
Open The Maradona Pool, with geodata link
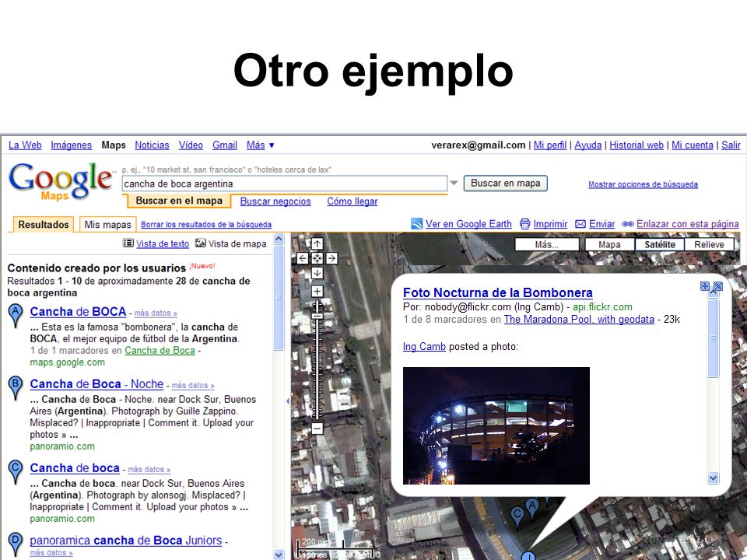pos(579,319)
